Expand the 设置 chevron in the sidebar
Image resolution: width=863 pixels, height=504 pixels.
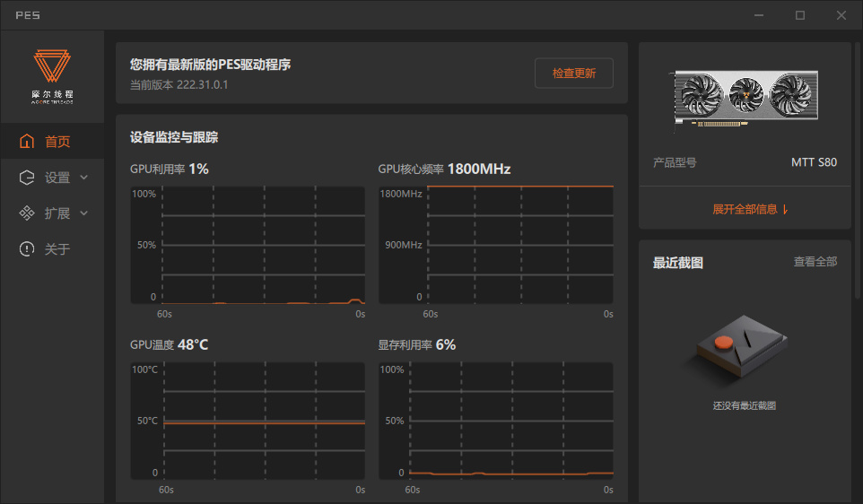83,178
